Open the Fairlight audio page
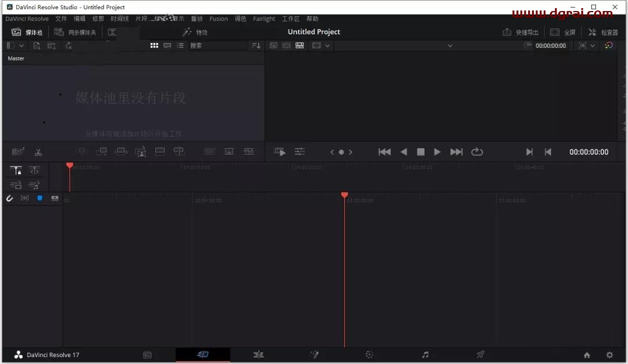The width and height of the screenshot is (628, 364). pos(424,354)
